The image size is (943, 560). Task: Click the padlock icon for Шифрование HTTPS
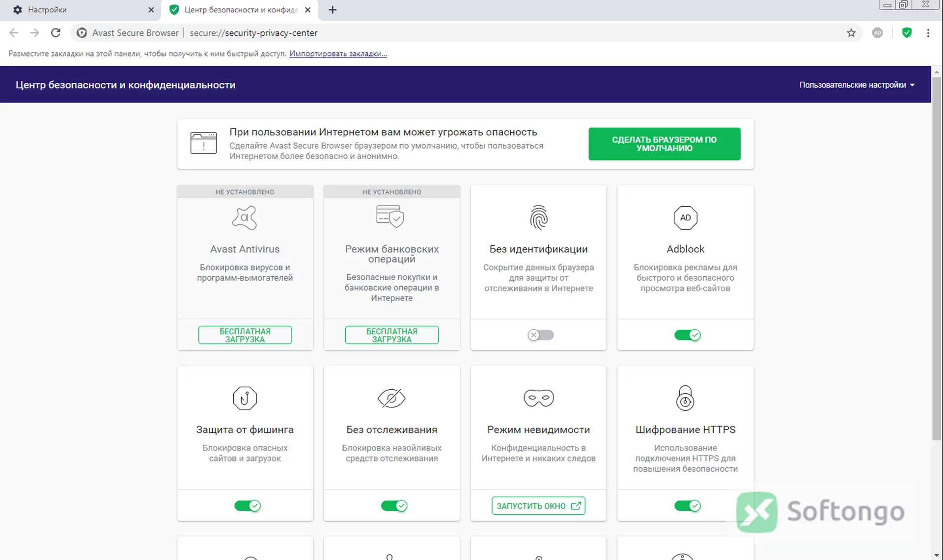pos(685,398)
